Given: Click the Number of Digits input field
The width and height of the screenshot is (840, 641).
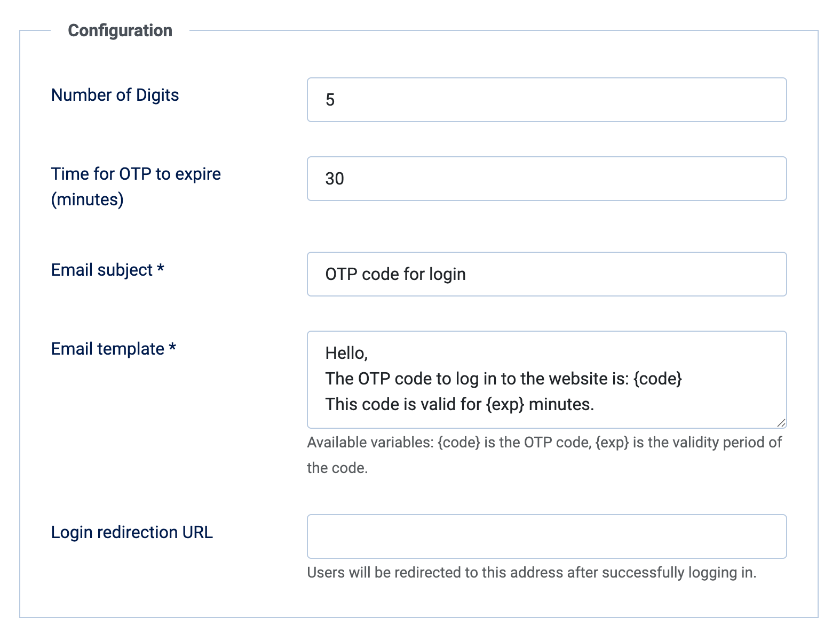Looking at the screenshot, I should point(546,100).
